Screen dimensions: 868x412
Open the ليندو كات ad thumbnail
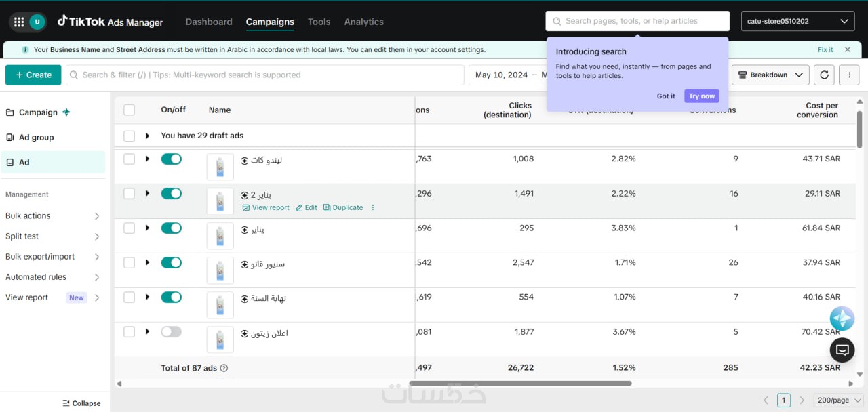point(220,167)
